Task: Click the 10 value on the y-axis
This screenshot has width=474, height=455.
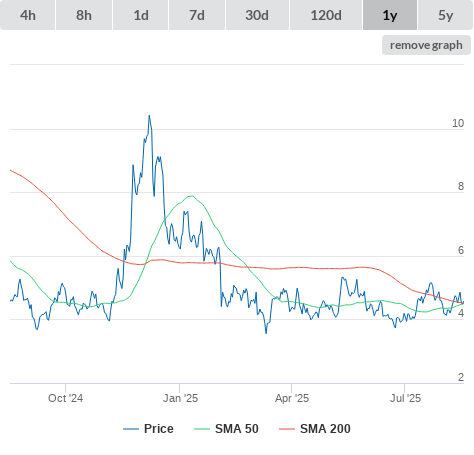Action: coord(458,123)
